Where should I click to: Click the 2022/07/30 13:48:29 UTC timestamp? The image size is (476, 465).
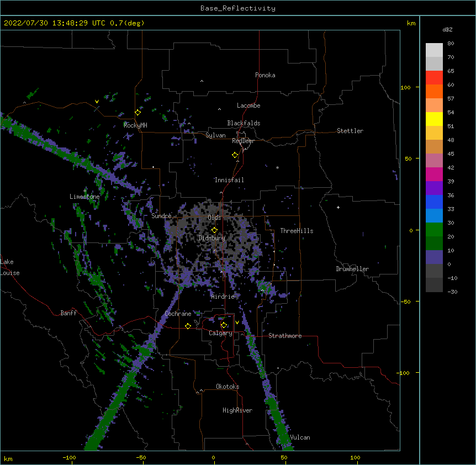(55, 23)
